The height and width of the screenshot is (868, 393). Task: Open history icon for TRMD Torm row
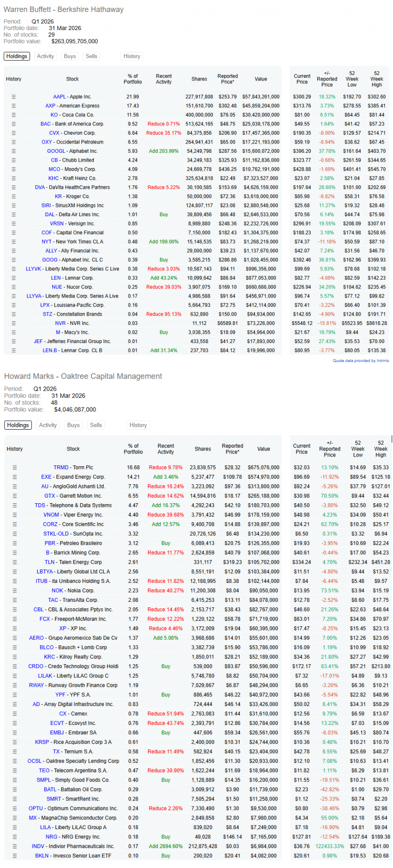[15, 468]
